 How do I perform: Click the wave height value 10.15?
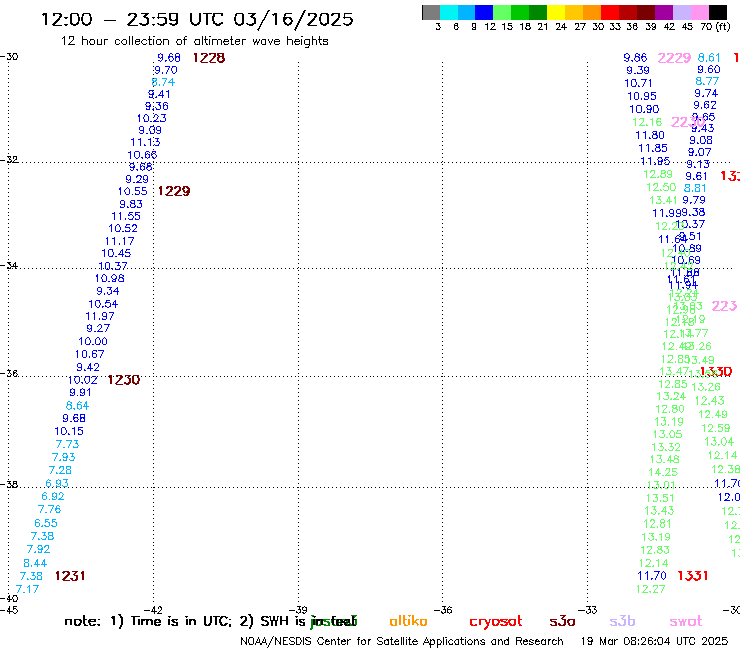pyautogui.click(x=69, y=431)
